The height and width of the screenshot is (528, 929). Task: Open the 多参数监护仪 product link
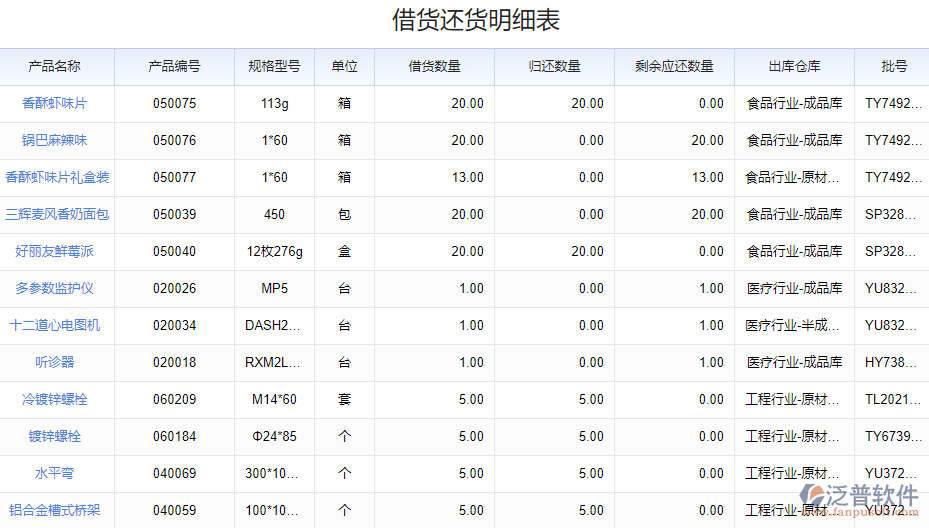pos(55,289)
